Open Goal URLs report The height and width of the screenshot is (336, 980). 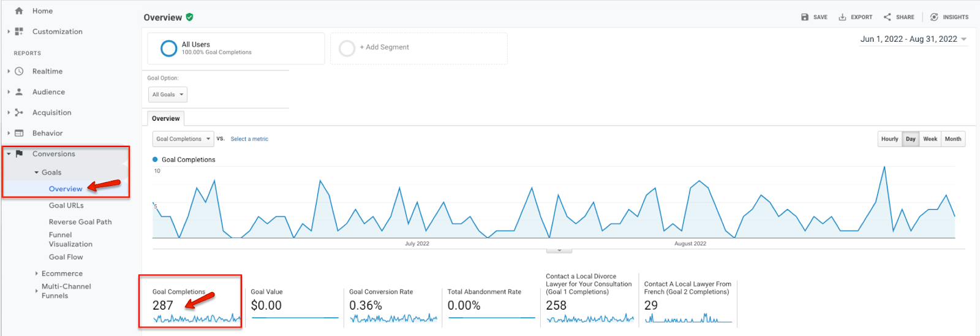click(x=66, y=205)
